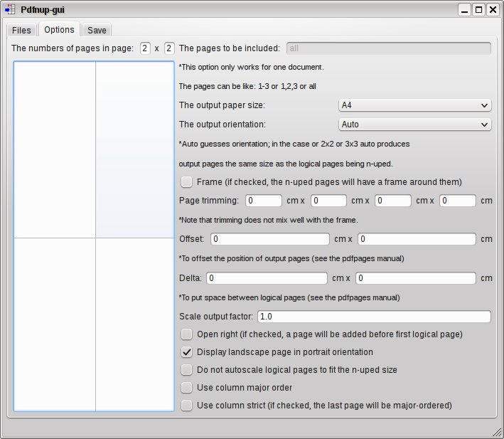504x439 pixels.
Task: Enable the Open right checkbox
Action: tap(186, 334)
